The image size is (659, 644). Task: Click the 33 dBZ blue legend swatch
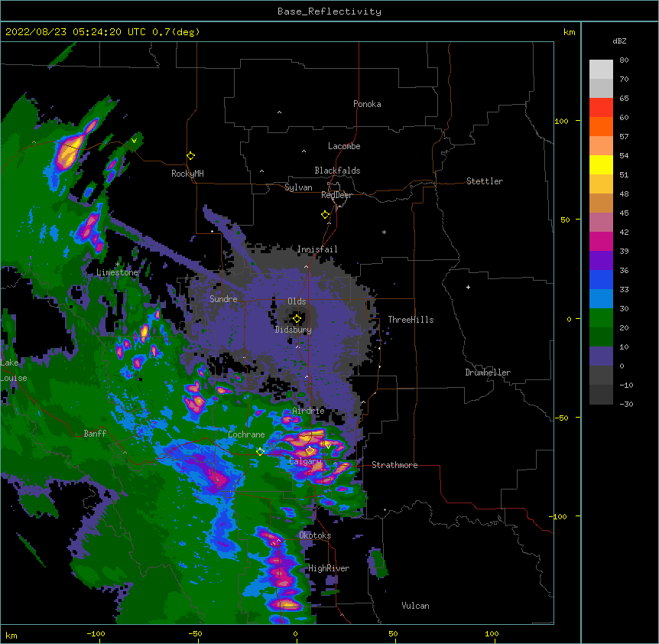click(601, 279)
